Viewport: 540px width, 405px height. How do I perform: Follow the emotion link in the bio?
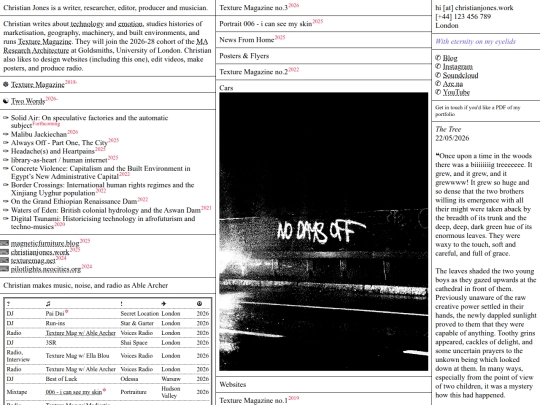[x=130, y=24]
